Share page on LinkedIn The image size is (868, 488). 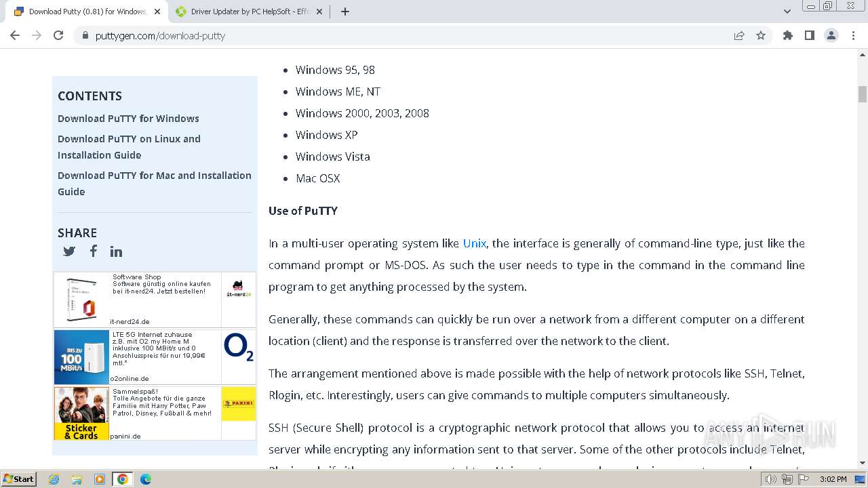coord(117,251)
